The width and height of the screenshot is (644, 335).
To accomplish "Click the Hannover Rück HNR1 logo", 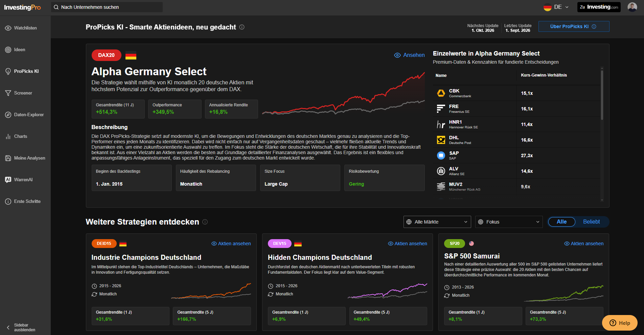I will tap(441, 124).
